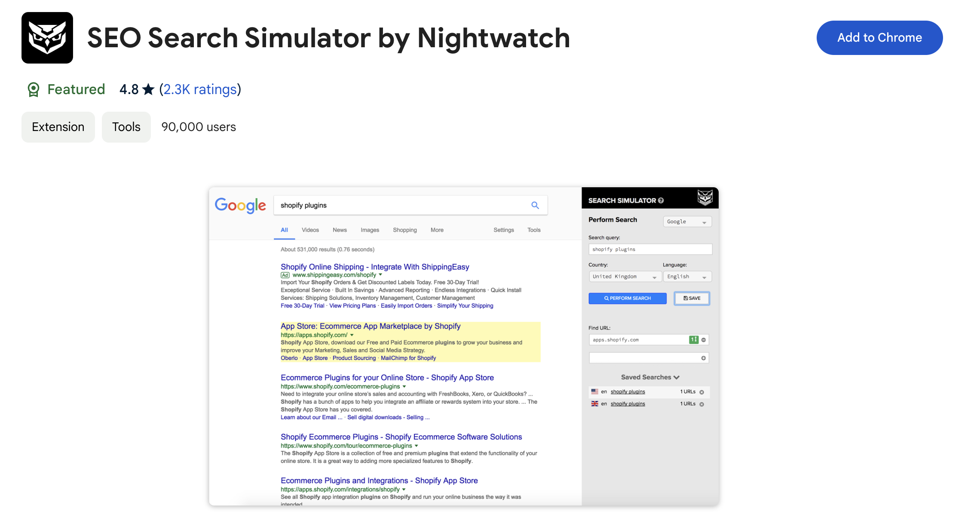
Task: Open the Google search Tools menu
Action: 534,230
